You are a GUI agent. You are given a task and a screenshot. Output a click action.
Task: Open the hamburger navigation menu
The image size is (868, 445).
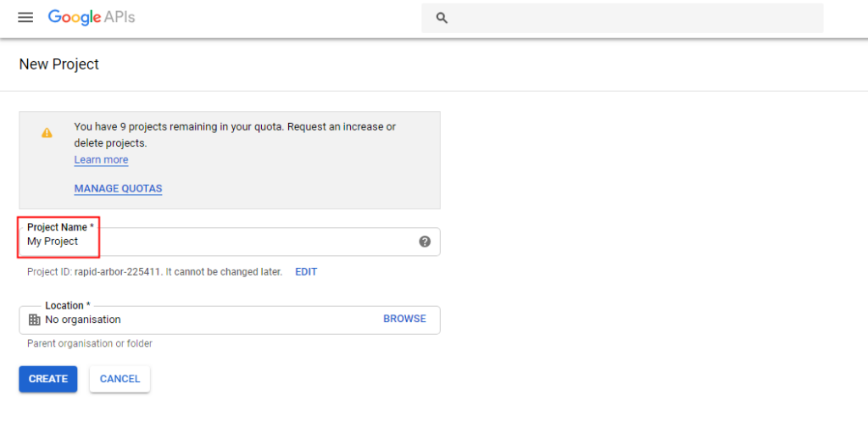point(25,17)
